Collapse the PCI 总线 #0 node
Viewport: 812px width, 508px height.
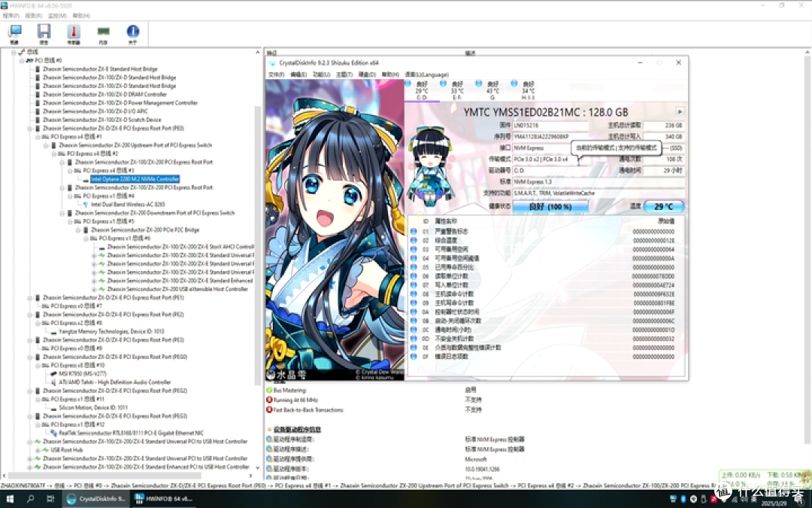[x=21, y=60]
